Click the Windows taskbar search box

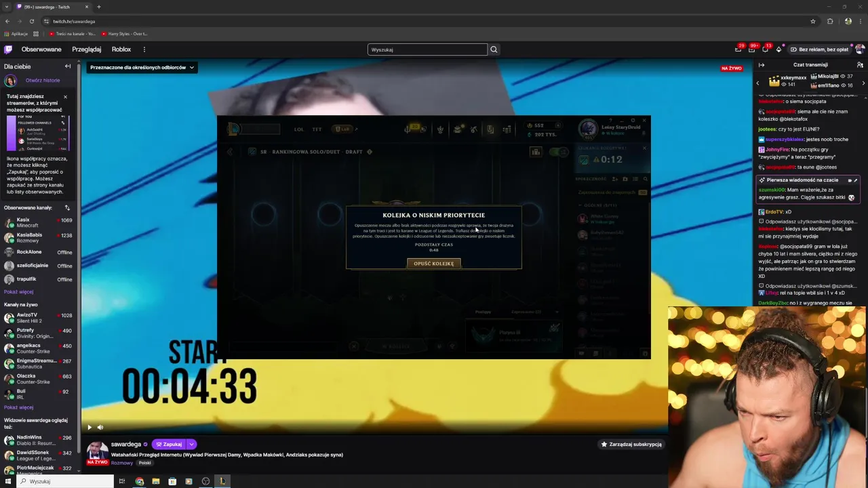coord(65,481)
